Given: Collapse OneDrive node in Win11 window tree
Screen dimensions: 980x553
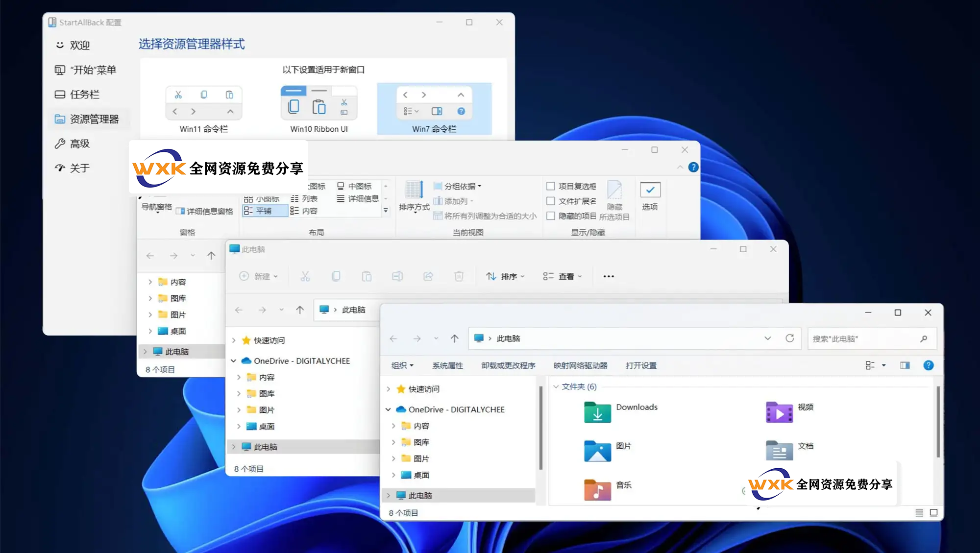Looking at the screenshot, I should [x=234, y=361].
